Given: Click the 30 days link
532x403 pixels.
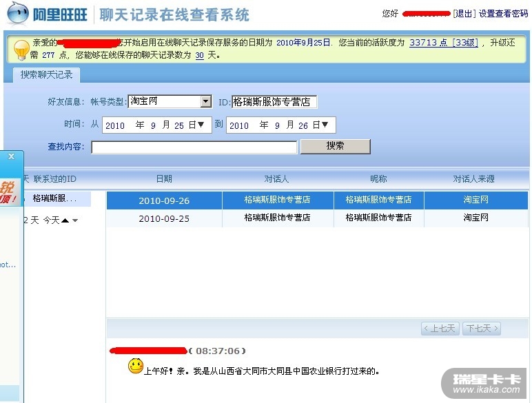Looking at the screenshot, I should tap(200, 55).
